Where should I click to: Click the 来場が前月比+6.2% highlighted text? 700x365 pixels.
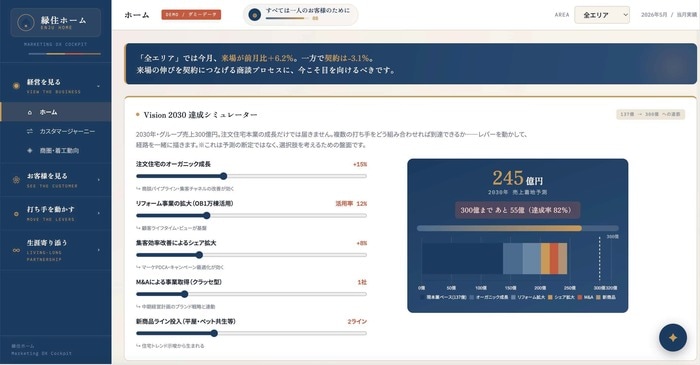pyautogui.click(x=258, y=58)
